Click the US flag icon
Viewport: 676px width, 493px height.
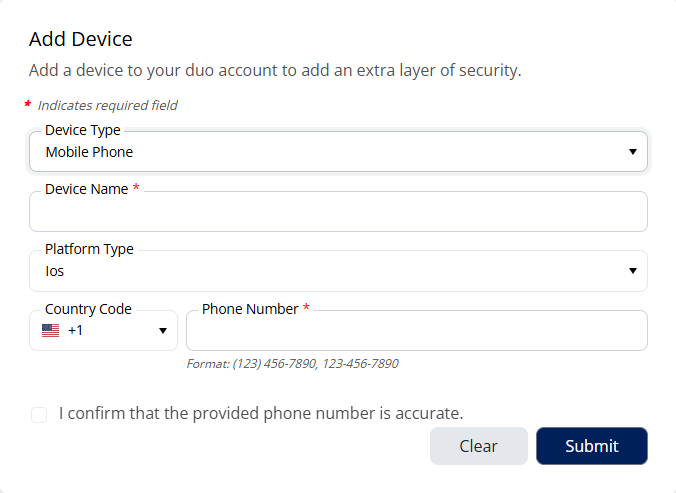pyautogui.click(x=50, y=331)
